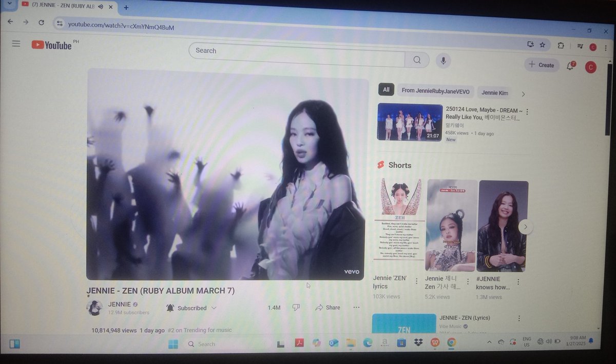Screen dimensions: 616x364
Task: Open YouTube account avatar menu
Action: click(590, 67)
